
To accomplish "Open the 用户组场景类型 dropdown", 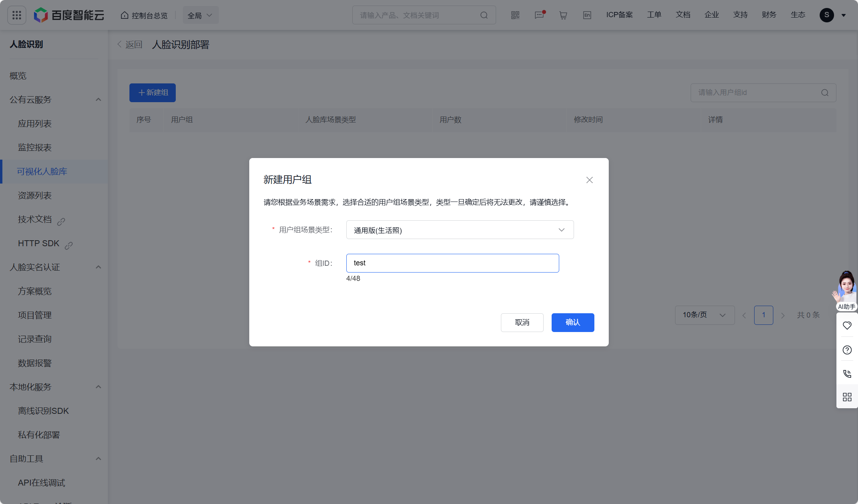I will tap(459, 230).
